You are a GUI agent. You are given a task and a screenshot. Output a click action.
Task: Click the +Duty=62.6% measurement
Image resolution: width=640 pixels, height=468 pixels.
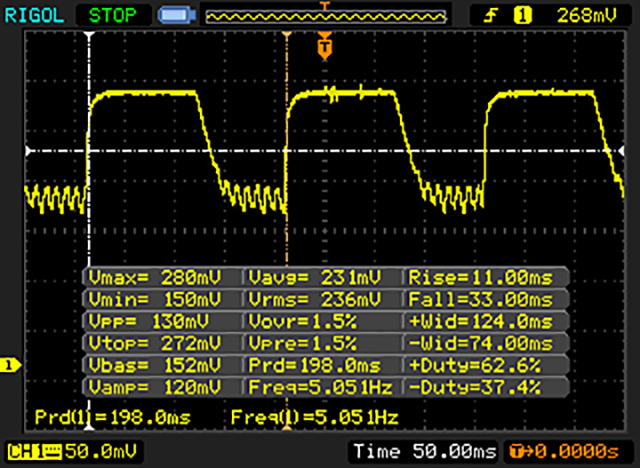(x=475, y=365)
